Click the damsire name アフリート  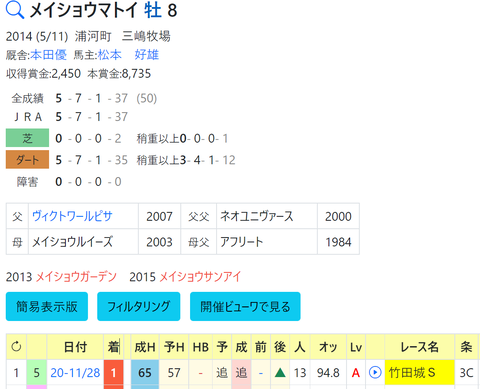point(241,242)
